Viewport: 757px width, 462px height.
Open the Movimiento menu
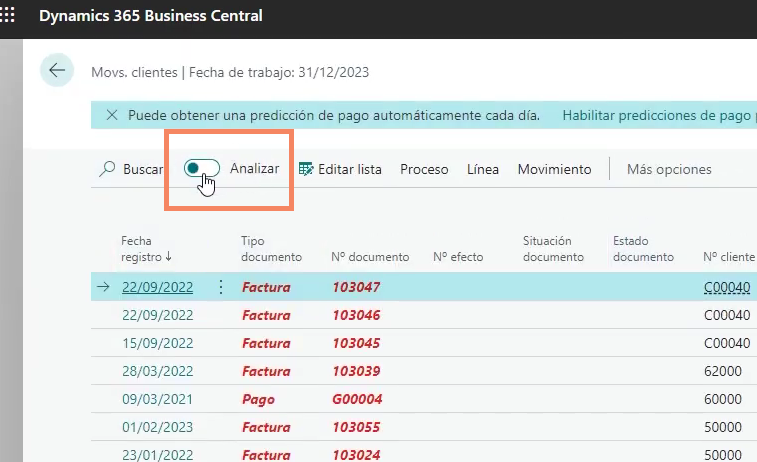tap(554, 169)
